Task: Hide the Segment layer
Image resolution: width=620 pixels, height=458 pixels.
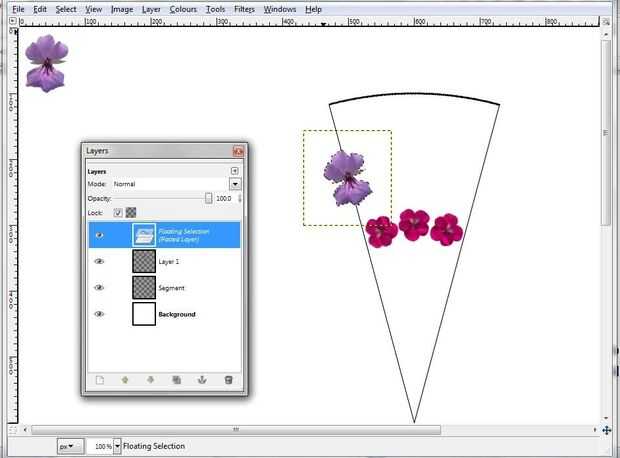Action: point(99,288)
